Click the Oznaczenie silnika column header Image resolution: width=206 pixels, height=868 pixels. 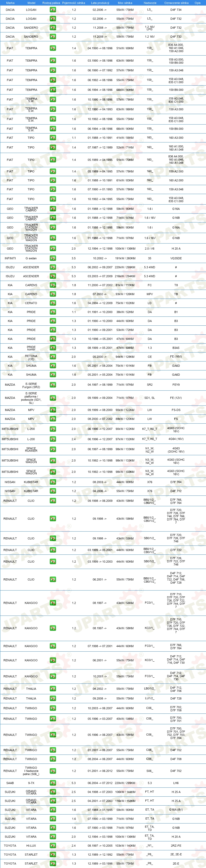[x=176, y=3]
